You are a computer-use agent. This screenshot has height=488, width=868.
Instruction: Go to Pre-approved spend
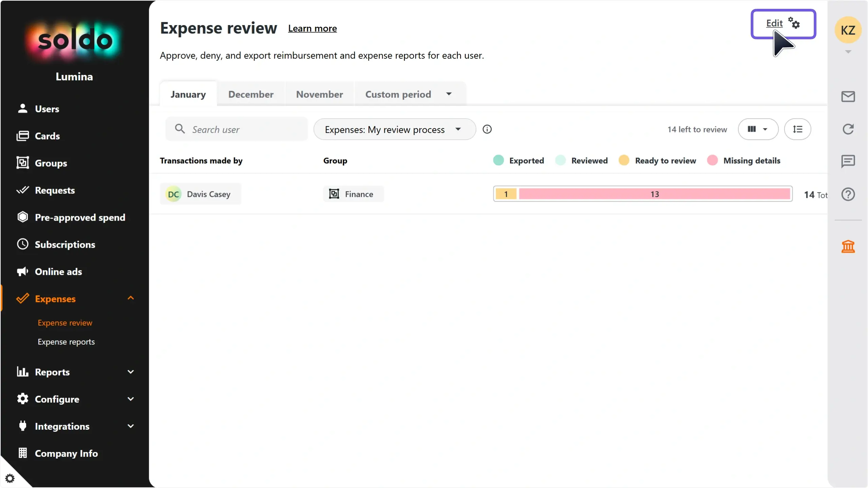coord(81,217)
